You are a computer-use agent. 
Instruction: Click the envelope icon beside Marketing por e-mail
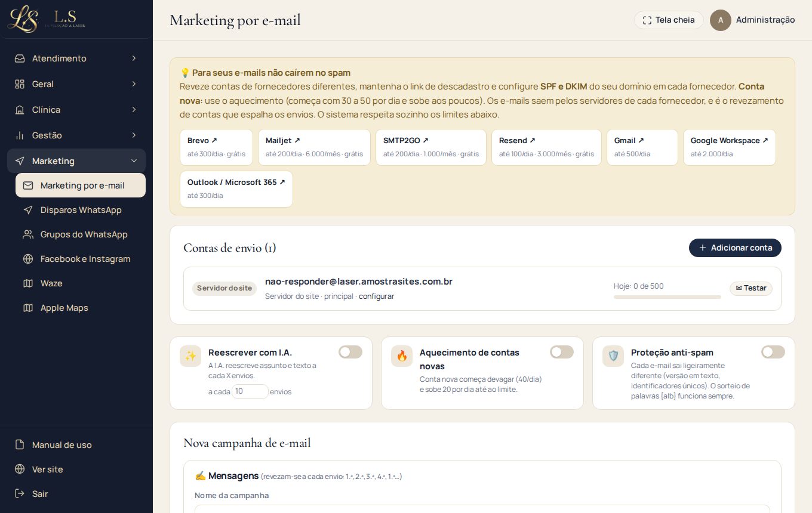coord(28,186)
